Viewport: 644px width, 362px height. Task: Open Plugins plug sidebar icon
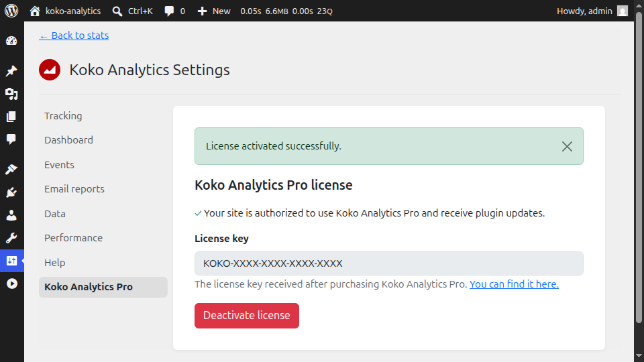coord(11,192)
